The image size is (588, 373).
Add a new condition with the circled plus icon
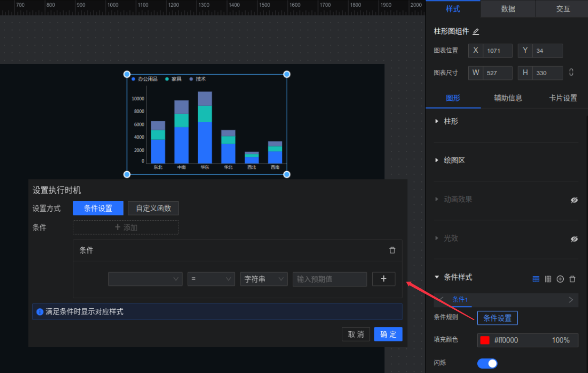tap(560, 279)
